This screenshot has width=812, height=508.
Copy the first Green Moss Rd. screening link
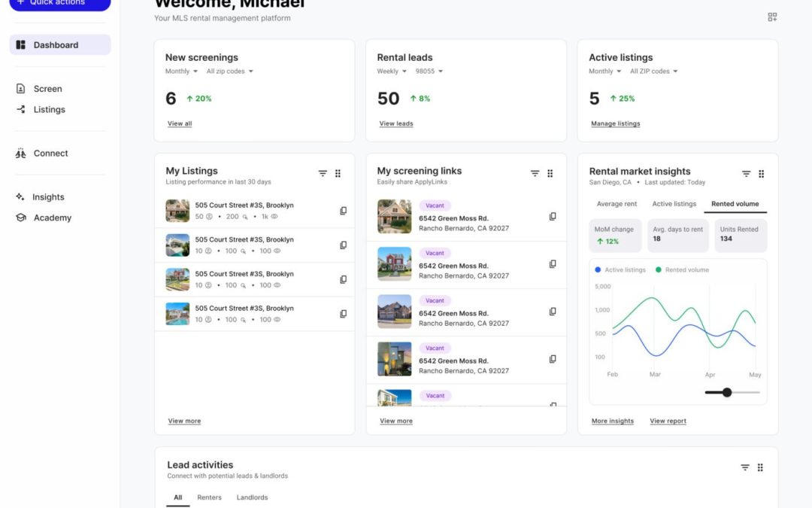click(x=553, y=217)
